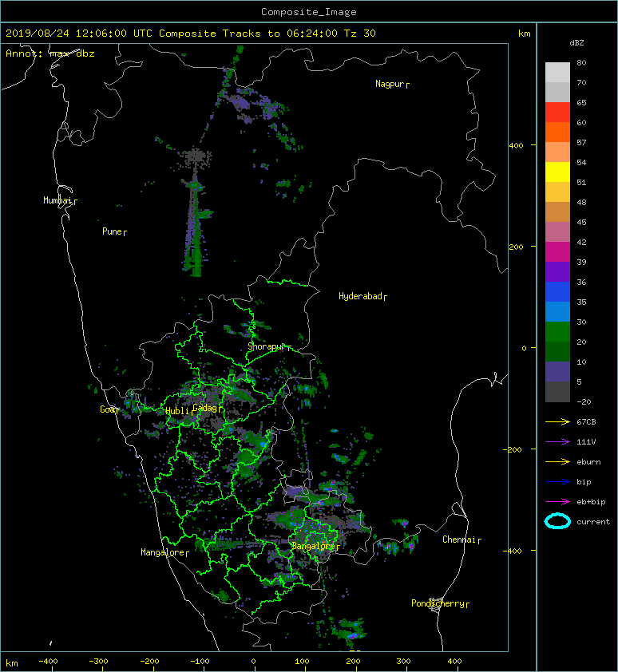Click the 2019/08/24 12:06:00 UTC timestamp
Image resolution: width=618 pixels, height=672 pixels.
(x=79, y=34)
